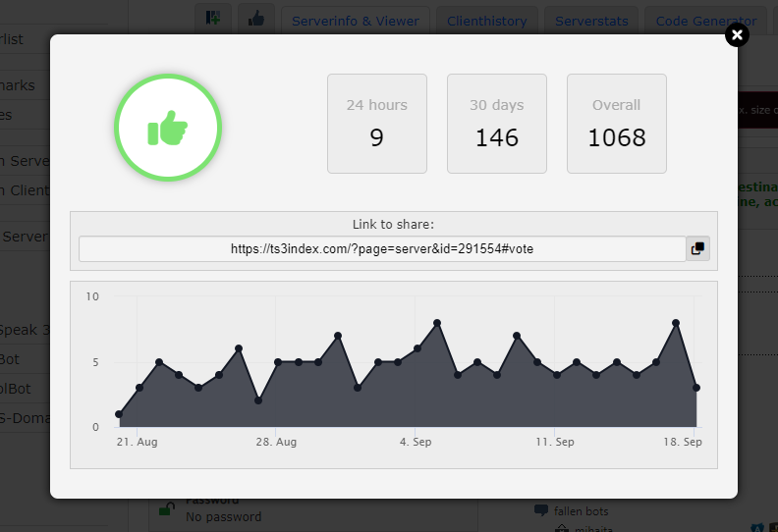Click the first data point on the chart
This screenshot has height=532, width=778.
click(119, 414)
